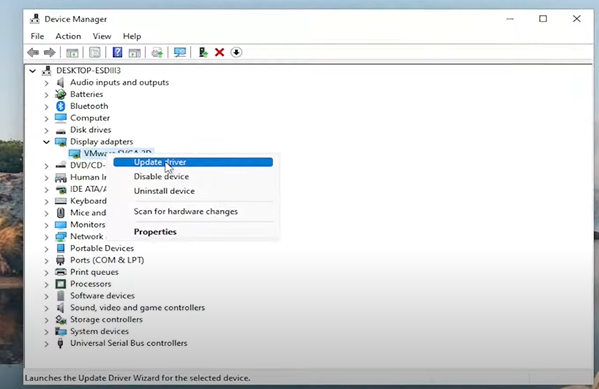Image resolution: width=599 pixels, height=389 pixels.
Task: Expand Audio inputs and outputs chevron
Action: (x=46, y=83)
